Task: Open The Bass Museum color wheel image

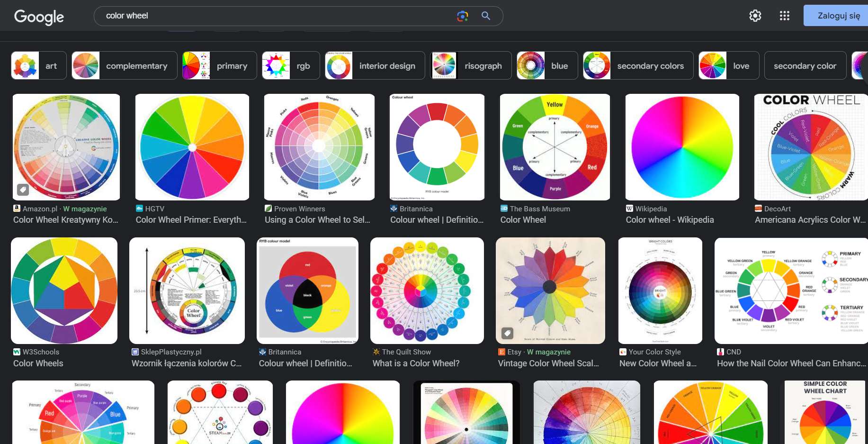Action: click(555, 147)
